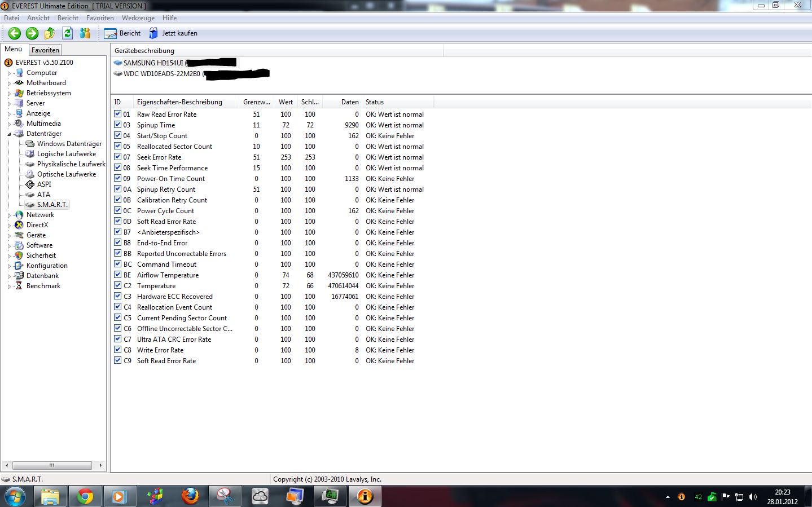Click the Konfiguration icon in the tree
This screenshot has width=812, height=507.
click(19, 266)
